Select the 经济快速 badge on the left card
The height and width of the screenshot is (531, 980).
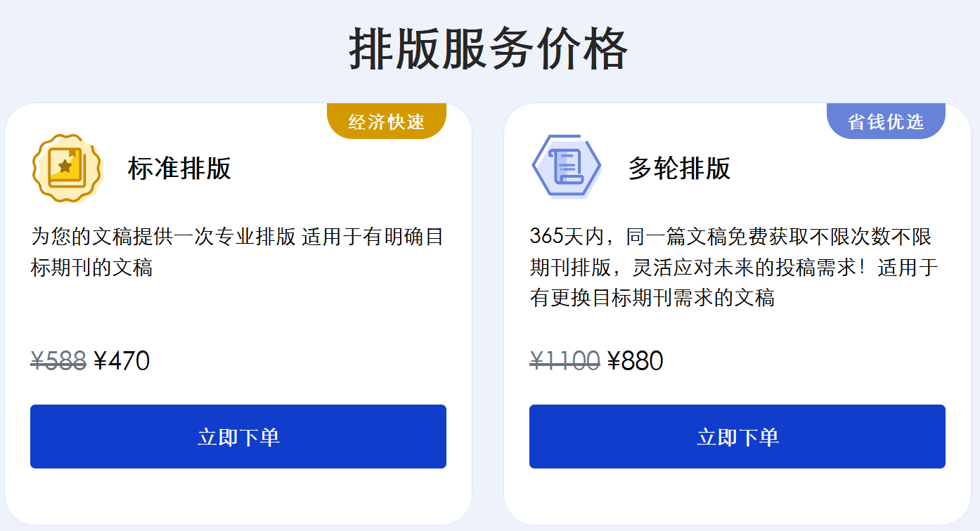(385, 119)
